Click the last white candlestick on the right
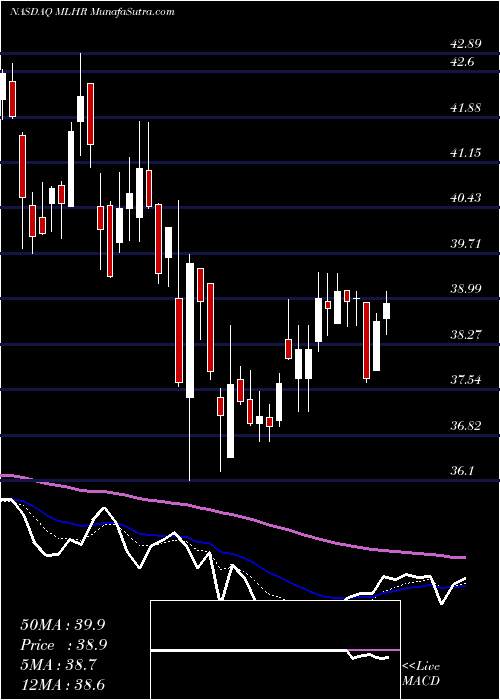Image resolution: width=500 pixels, height=700 pixels. click(x=387, y=311)
